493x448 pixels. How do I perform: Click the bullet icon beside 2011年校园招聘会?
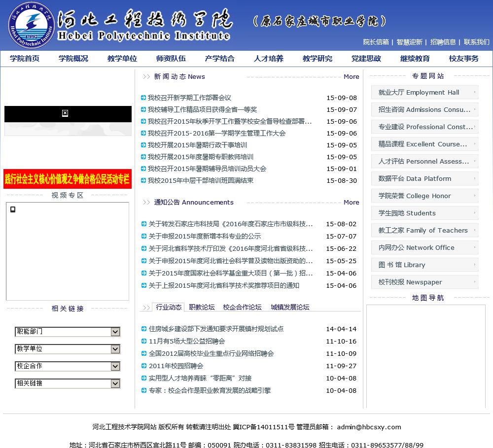pyautogui.click(x=143, y=366)
